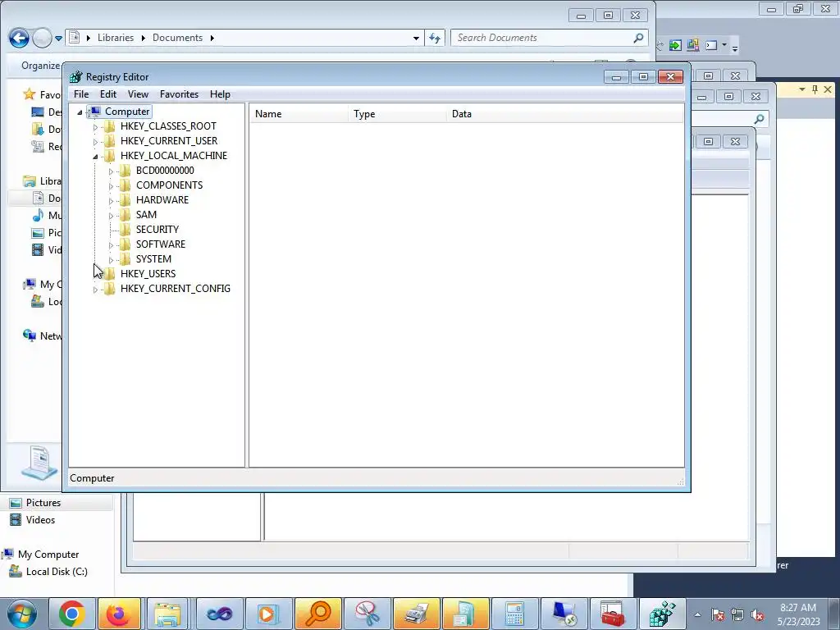Click Libraries in the explorer address bar
The image size is (840, 630).
point(116,38)
